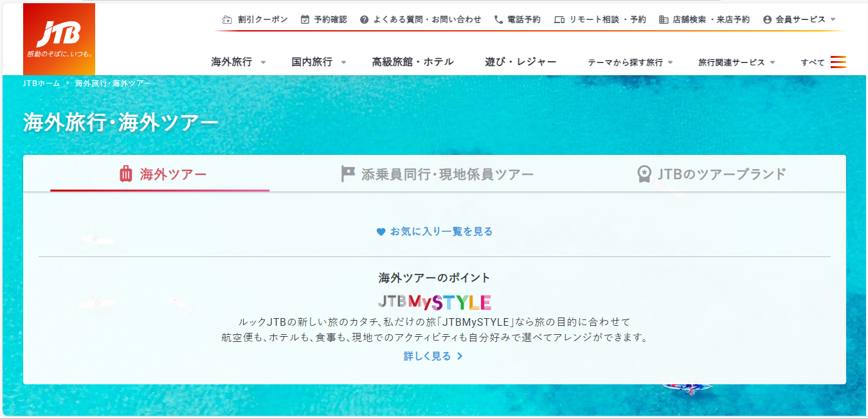Click the 割引クーポン coupon icon
The width and height of the screenshot is (868, 419).
[x=227, y=20]
